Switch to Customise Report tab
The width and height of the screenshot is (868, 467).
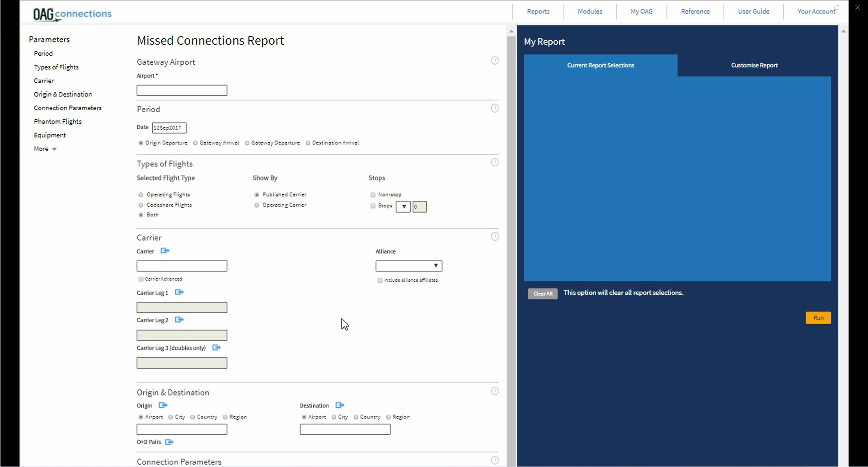(754, 66)
